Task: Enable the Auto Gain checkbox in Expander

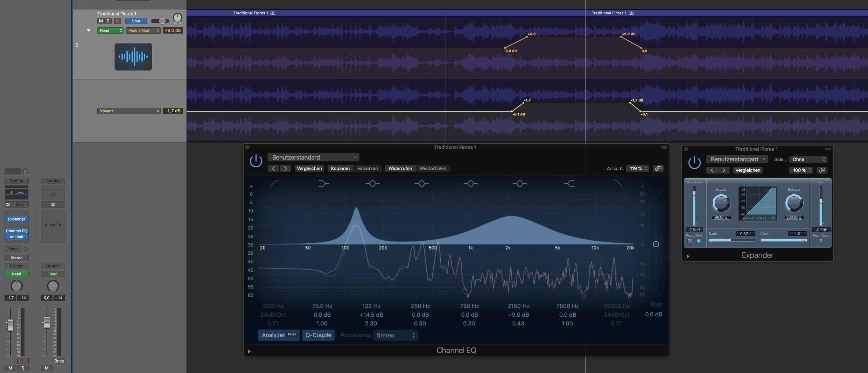Action: (821, 241)
